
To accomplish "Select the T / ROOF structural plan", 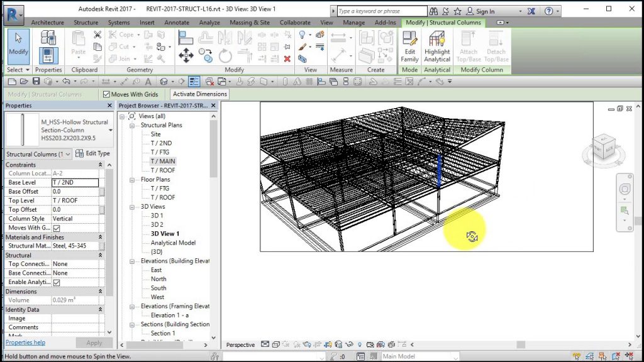I will pos(163,170).
